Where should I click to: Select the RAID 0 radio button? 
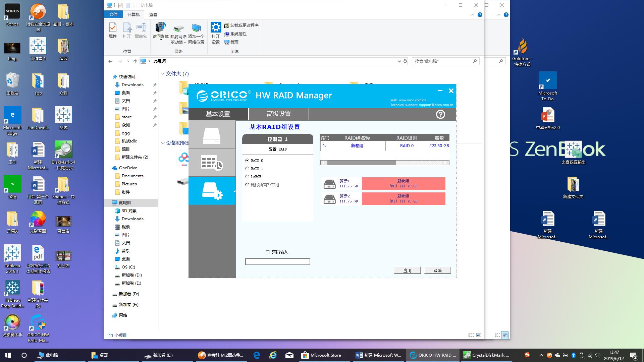(247, 161)
